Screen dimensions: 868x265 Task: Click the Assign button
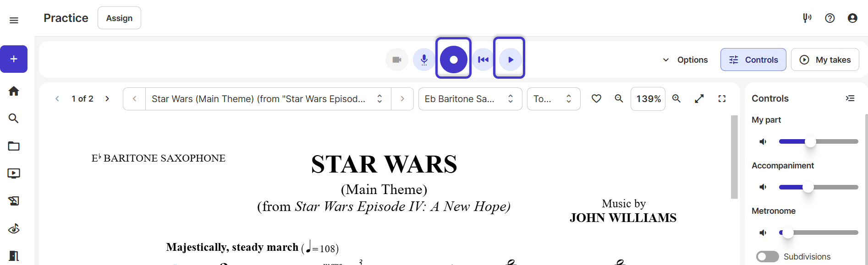point(119,18)
